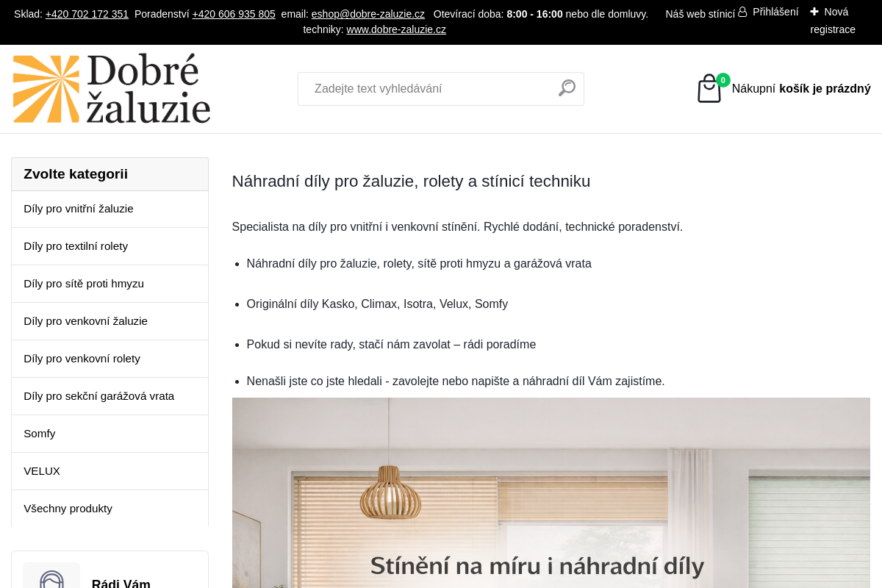
Task: Open Nová registrace
Action: (832, 21)
